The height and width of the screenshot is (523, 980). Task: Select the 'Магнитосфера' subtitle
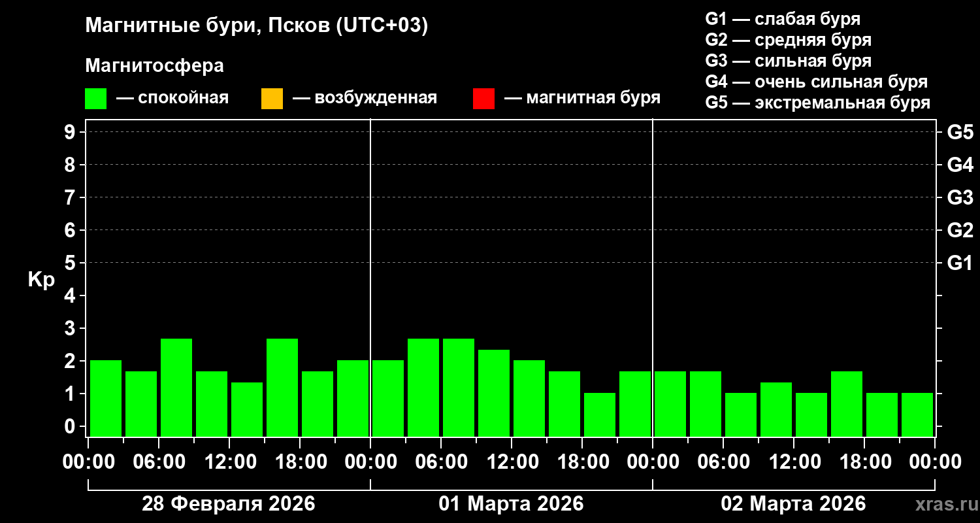point(154,66)
